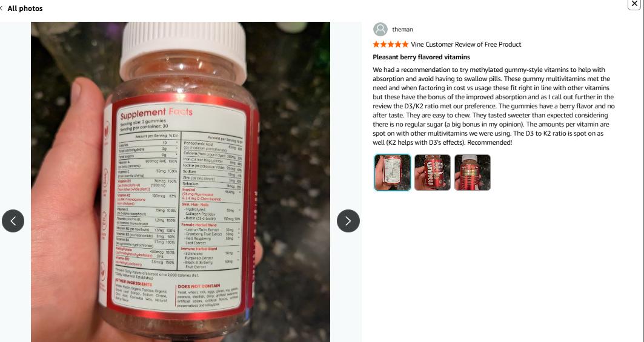Click the review body paragraph text
The image size is (644, 342).
pos(494,106)
